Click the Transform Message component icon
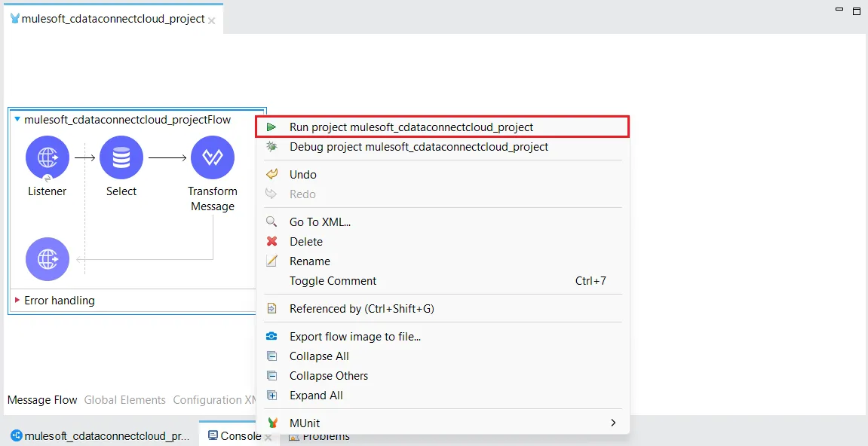 tap(213, 157)
